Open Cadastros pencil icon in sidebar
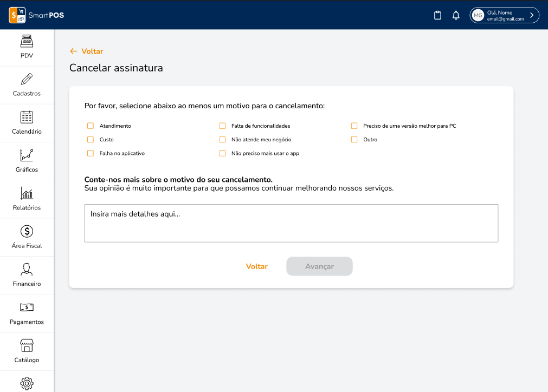 pyautogui.click(x=27, y=79)
